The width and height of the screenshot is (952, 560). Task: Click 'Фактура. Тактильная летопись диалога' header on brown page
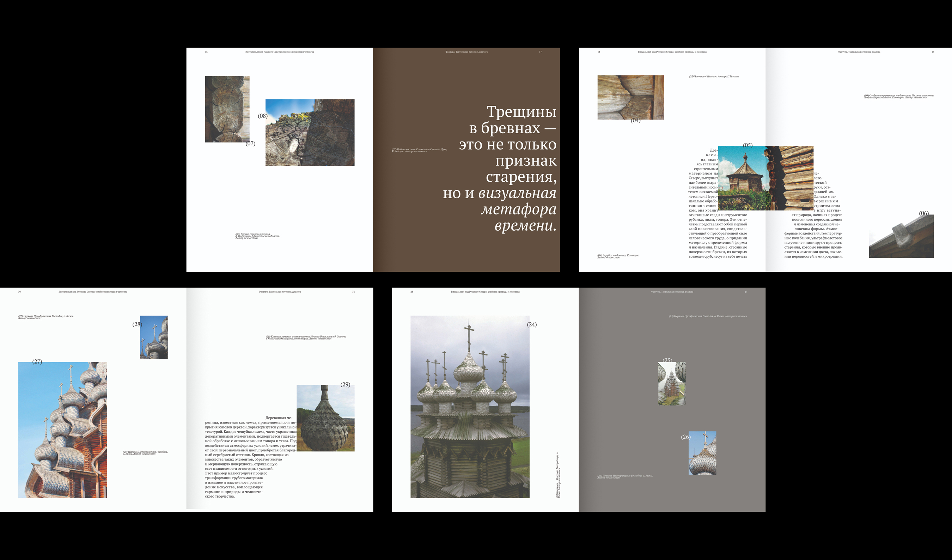coord(466,52)
